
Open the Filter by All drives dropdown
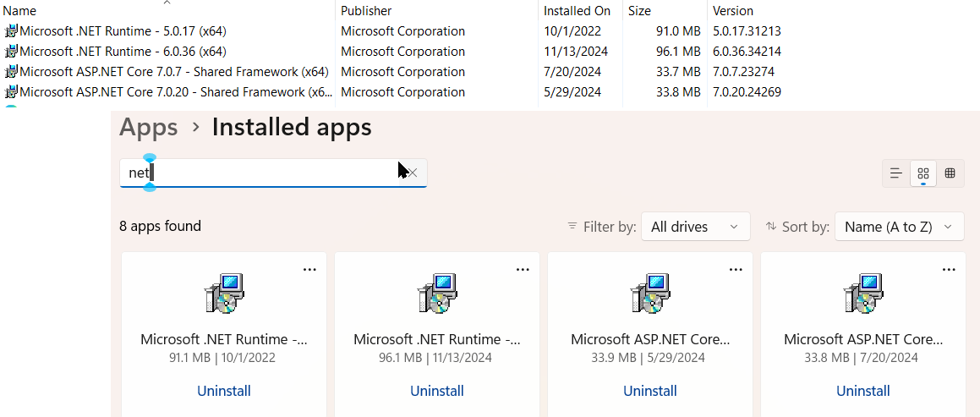pos(695,227)
